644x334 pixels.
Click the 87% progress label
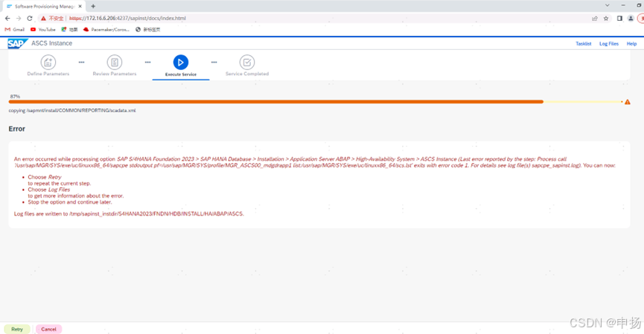15,96
